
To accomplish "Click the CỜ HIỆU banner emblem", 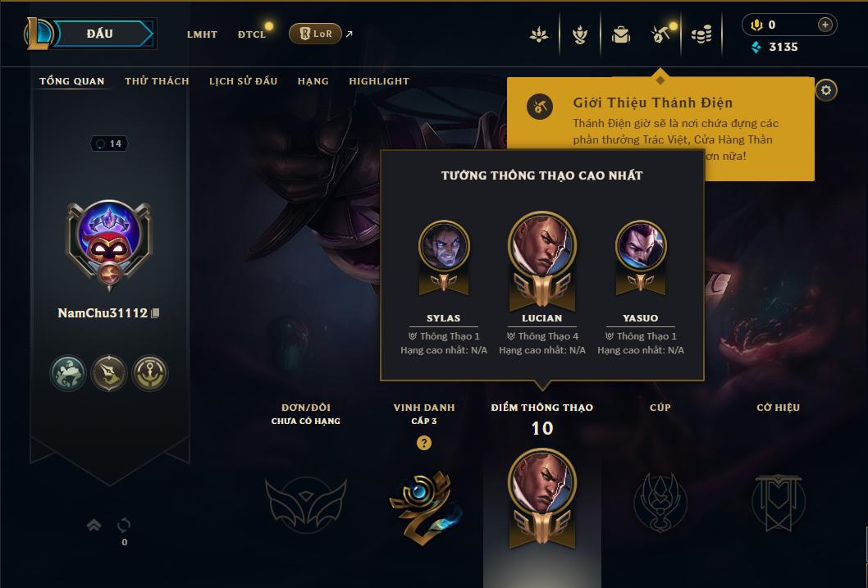I will 778,502.
